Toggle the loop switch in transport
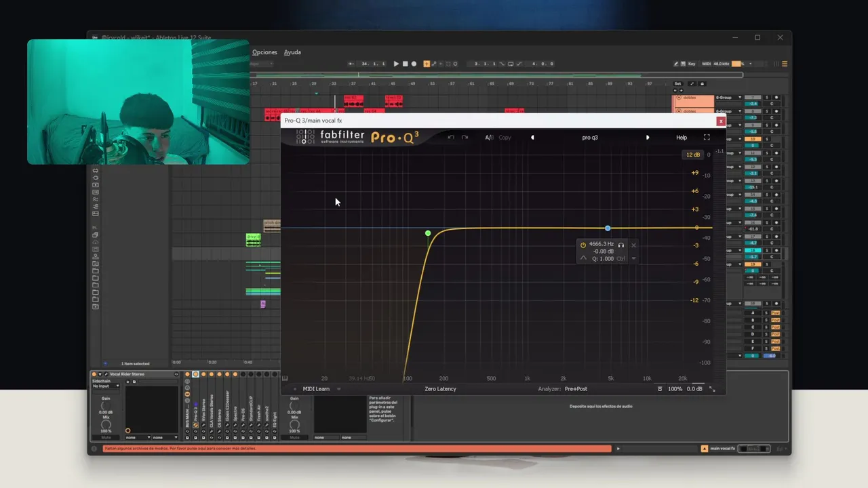Screen dimensions: 868x488 click(x=511, y=64)
